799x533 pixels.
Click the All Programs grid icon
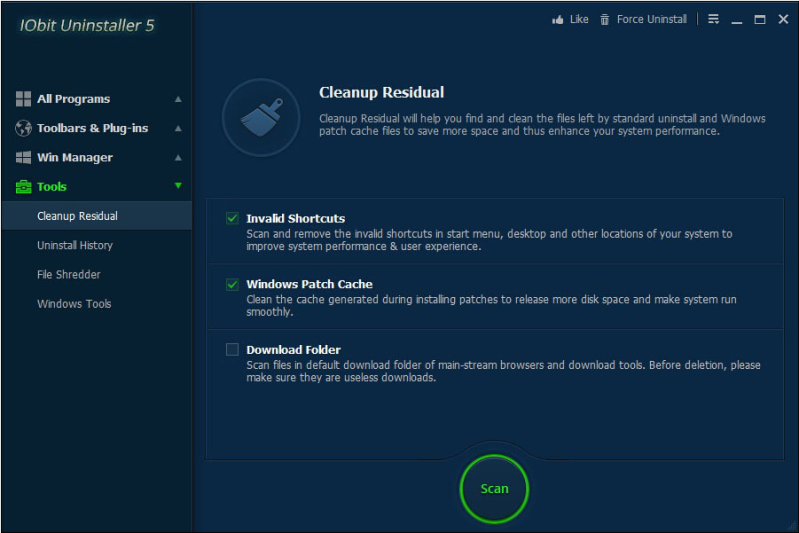click(23, 99)
